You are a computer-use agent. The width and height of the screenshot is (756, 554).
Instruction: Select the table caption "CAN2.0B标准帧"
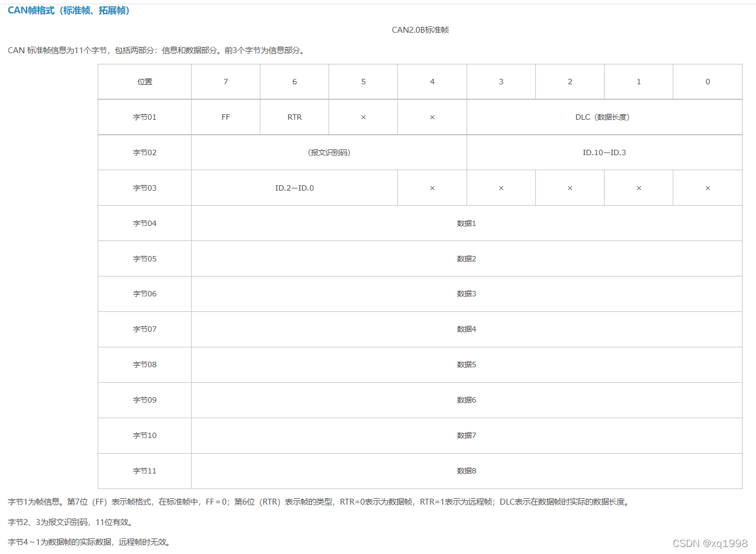coord(420,30)
